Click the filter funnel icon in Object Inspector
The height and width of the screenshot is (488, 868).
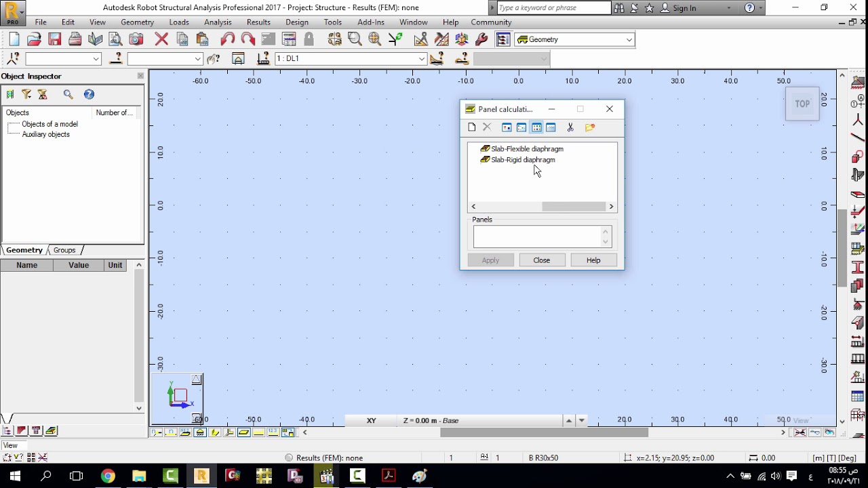26,94
